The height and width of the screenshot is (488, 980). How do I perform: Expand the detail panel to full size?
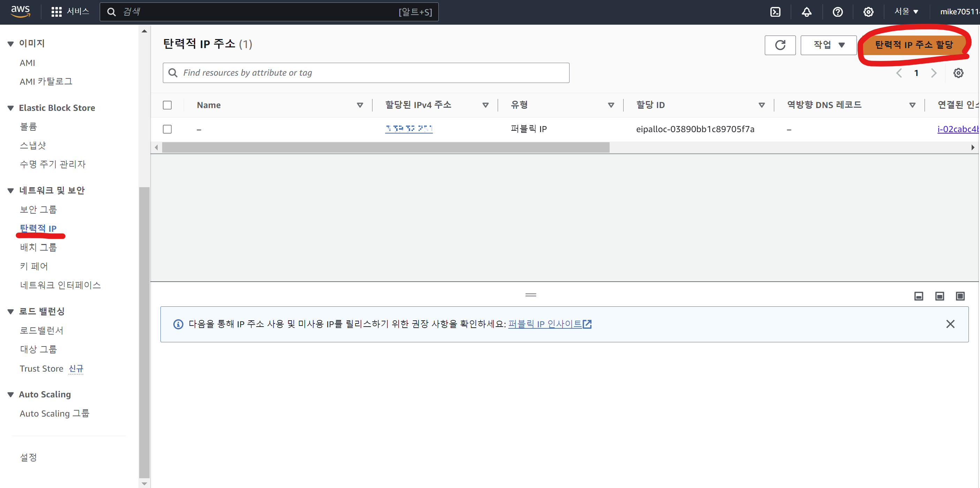[x=960, y=296]
